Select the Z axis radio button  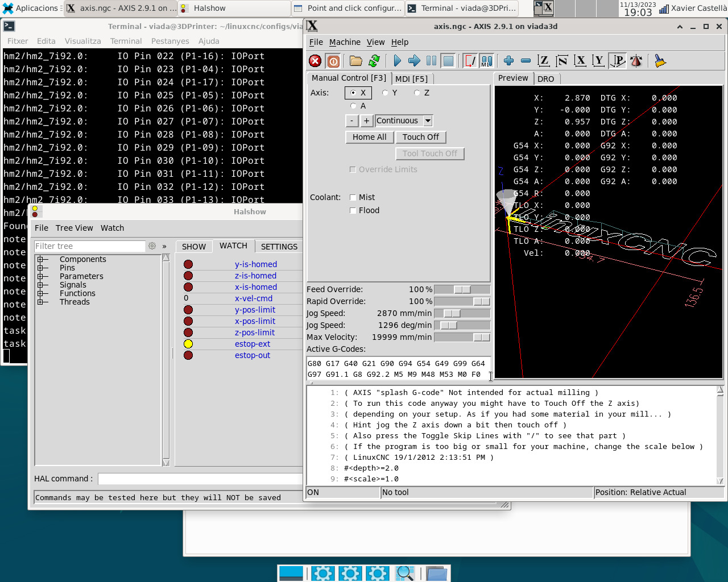tap(417, 93)
